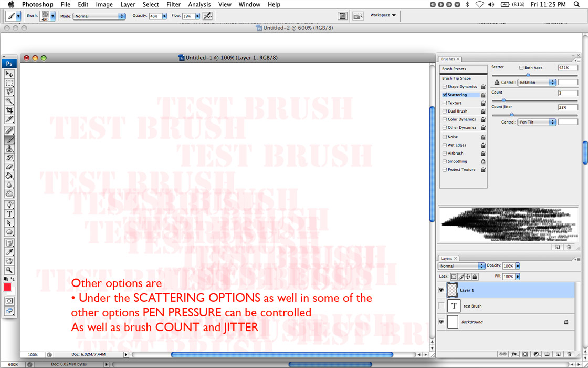Activate the Zoom tool

(9, 270)
